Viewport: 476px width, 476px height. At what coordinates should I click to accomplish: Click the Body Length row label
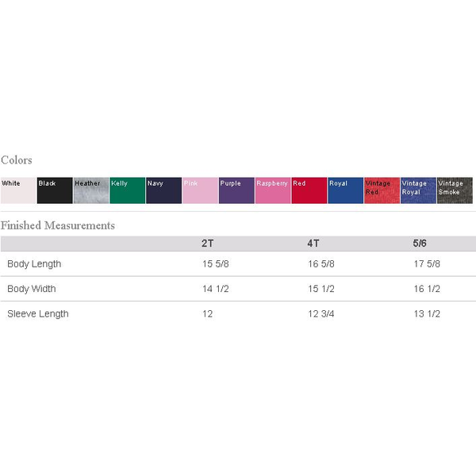click(34, 264)
